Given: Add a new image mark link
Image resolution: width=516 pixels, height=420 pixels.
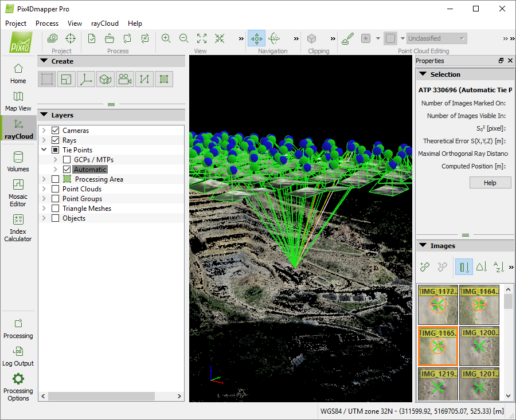Looking at the screenshot, I should 424,267.
